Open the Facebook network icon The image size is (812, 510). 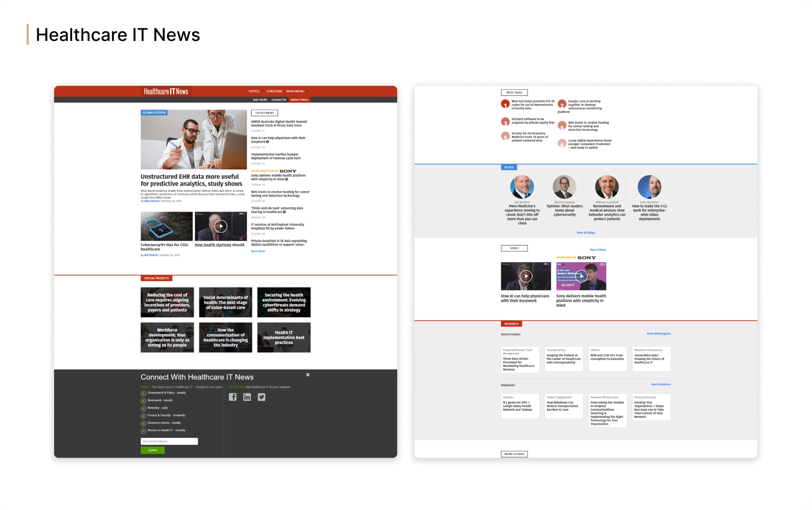(x=233, y=397)
